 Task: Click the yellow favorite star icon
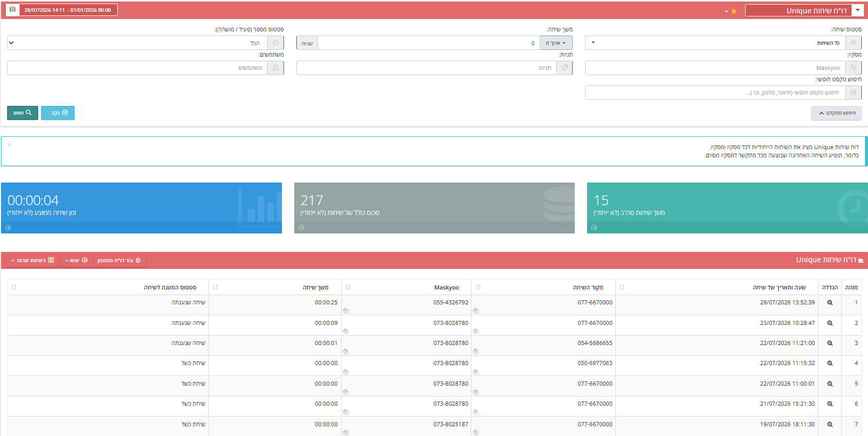(x=734, y=11)
